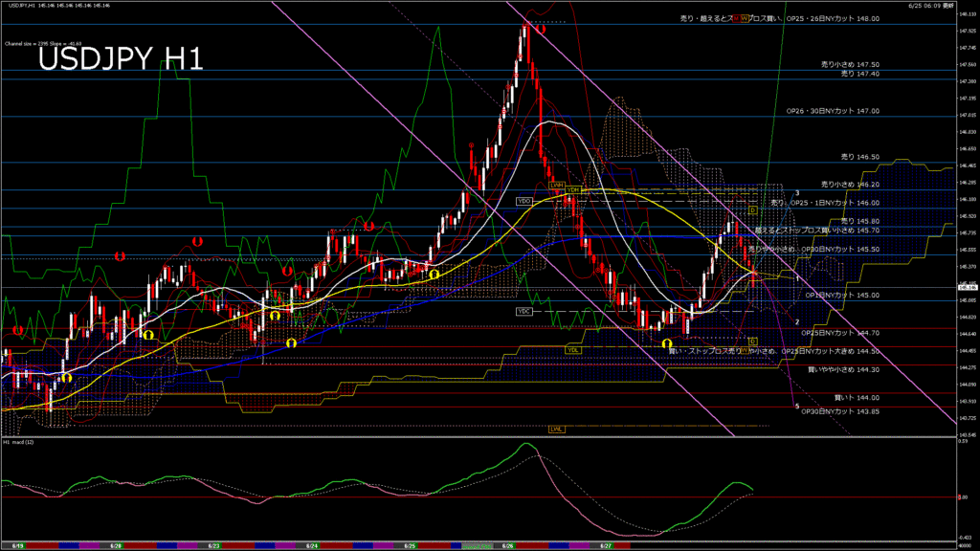Viewport: 980px width, 551px height.
Task: Click the USDJPY H1 chart title
Action: point(121,59)
